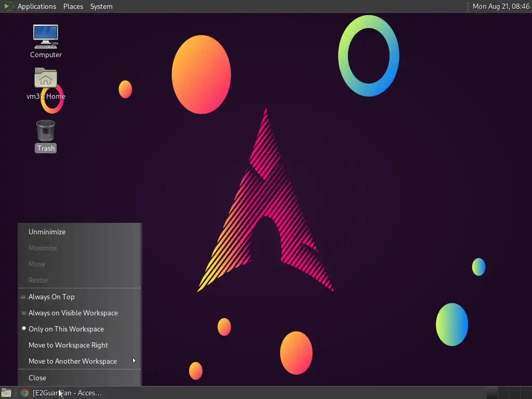Click the clock showing Mon Aug 21, 08:46

(x=501, y=6)
